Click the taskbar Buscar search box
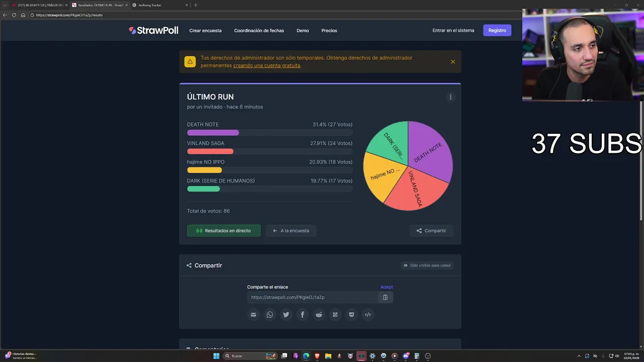Viewport: 644px width, 362px height. [251, 356]
